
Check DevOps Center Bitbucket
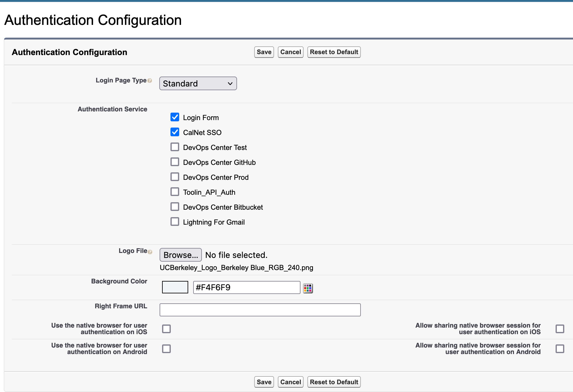[175, 206]
